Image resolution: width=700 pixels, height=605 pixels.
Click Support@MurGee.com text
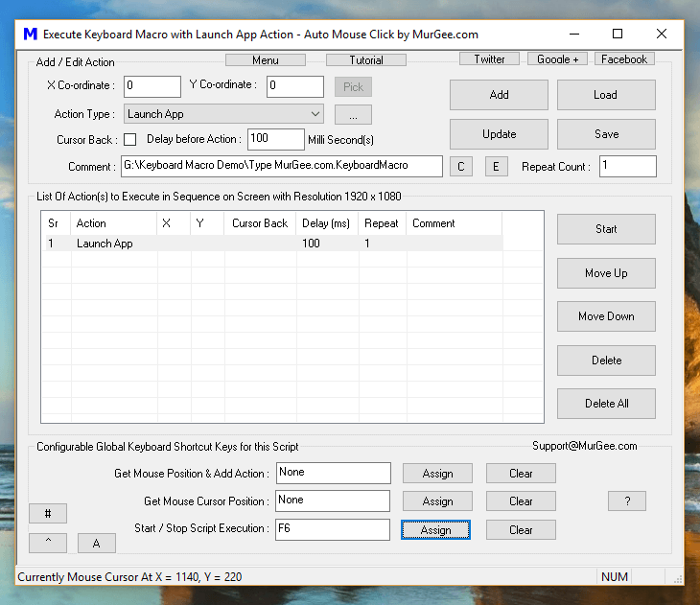[584, 446]
